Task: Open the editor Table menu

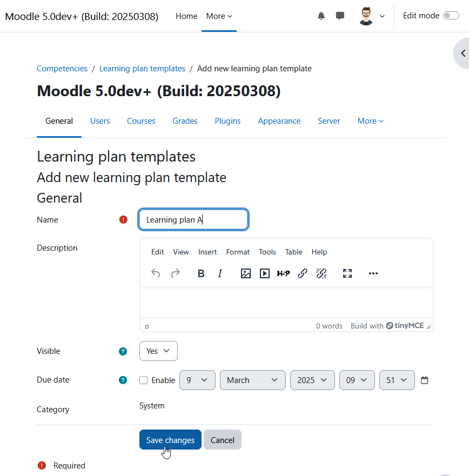Action: point(293,252)
